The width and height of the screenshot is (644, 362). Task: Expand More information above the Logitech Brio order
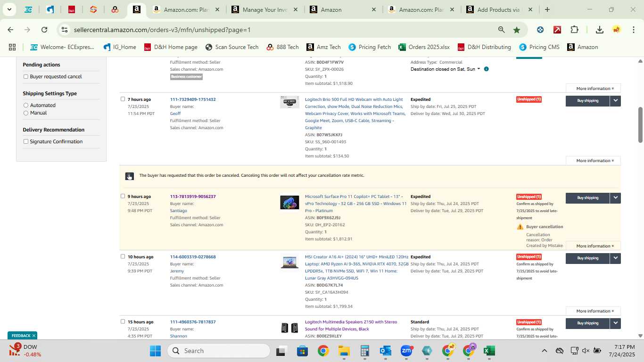(x=593, y=89)
